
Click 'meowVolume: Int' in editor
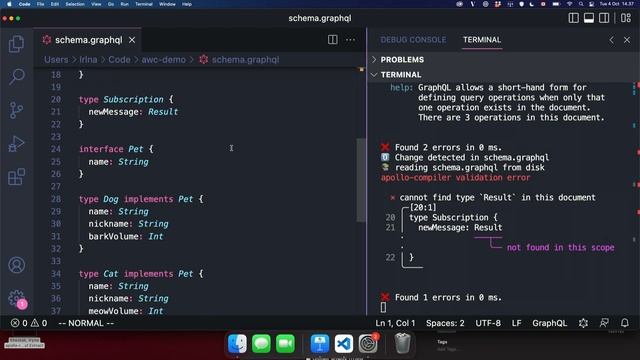coord(126,311)
